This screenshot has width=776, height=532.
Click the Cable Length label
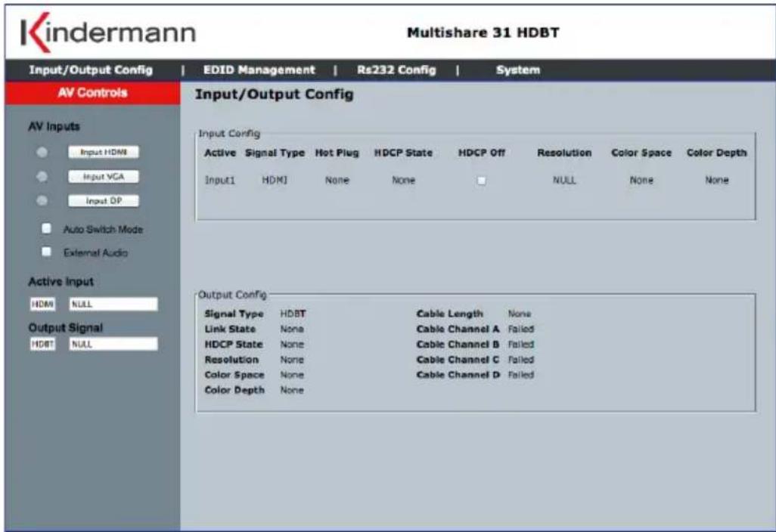pyautogui.click(x=450, y=314)
